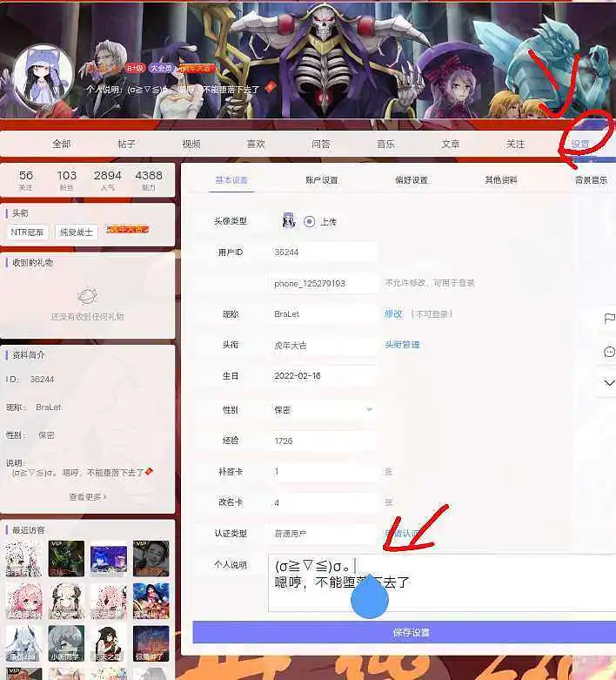Viewport: 616px width, 680px height.
Task: Open the chat bubble icon on right edge
Action: 610,352
